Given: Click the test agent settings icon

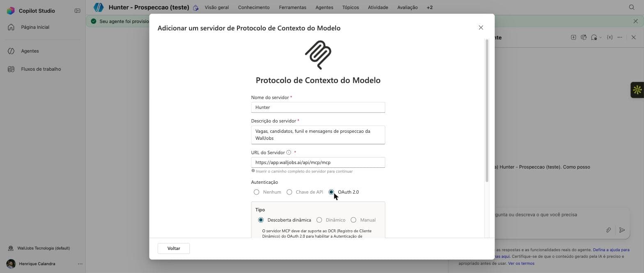Looking at the screenshot, I should (x=594, y=37).
